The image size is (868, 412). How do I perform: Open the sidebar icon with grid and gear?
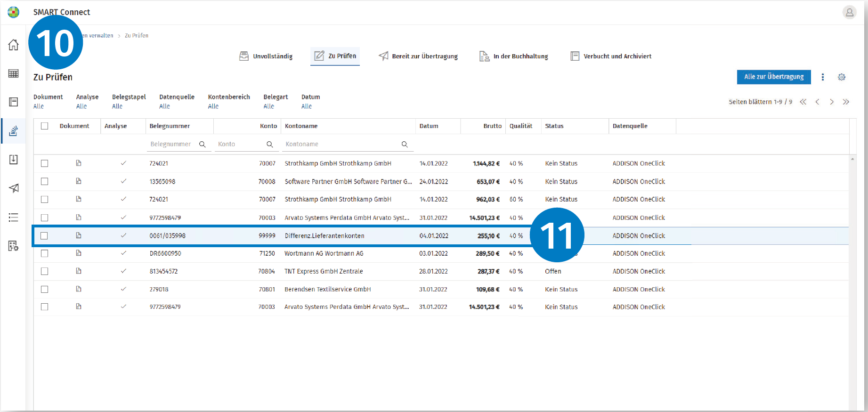(x=14, y=246)
